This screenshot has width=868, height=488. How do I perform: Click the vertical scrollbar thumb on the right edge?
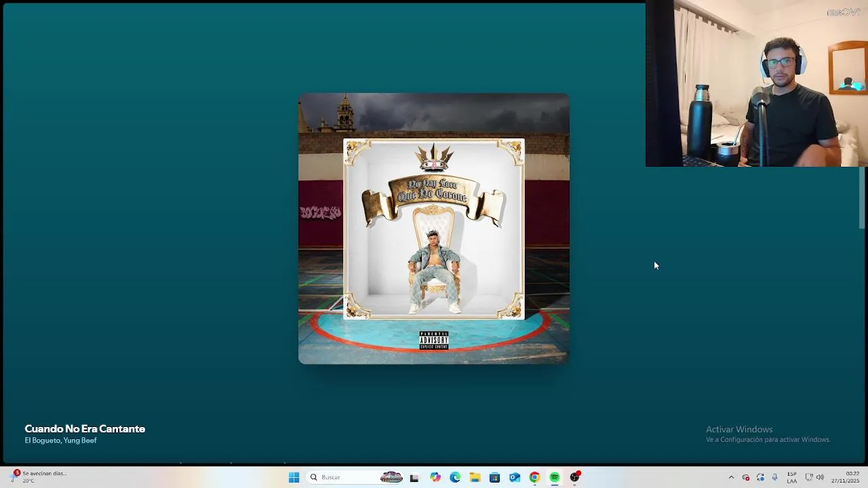point(863,198)
